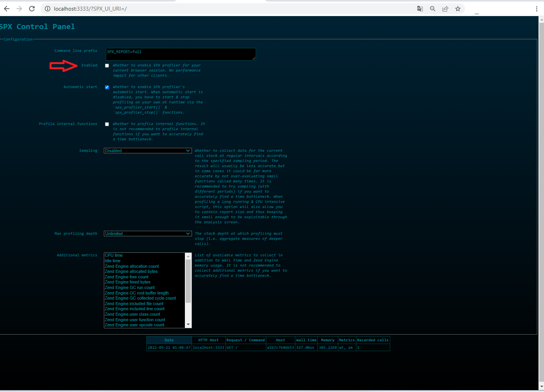This screenshot has width=544, height=392.
Task: Click the 167.00us wall time cell
Action: (306, 348)
